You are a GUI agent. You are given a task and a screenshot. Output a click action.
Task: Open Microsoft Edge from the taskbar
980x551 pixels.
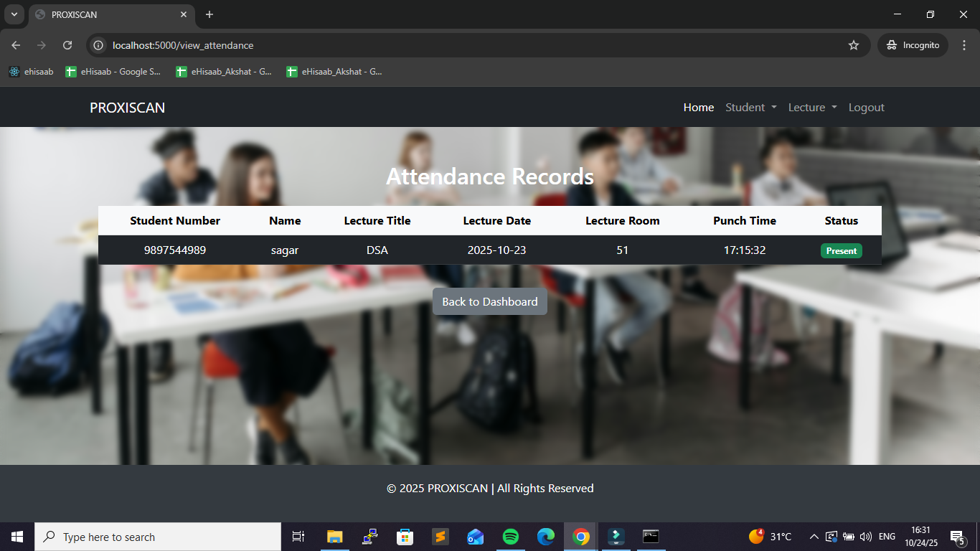tap(546, 537)
